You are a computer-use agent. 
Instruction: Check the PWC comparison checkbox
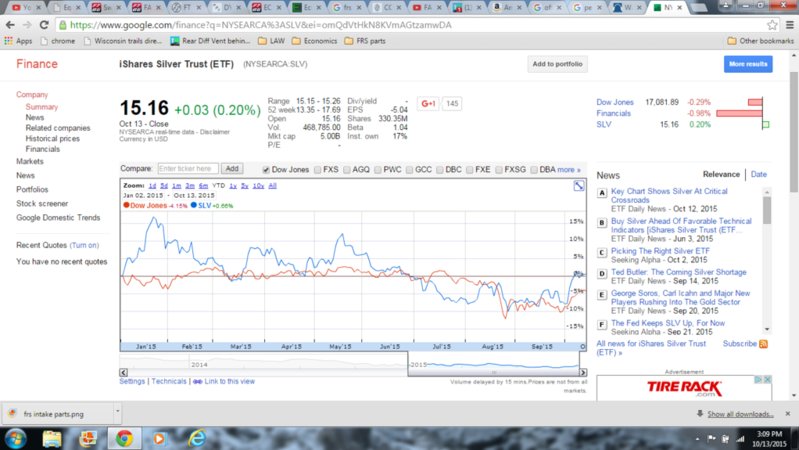(x=378, y=170)
